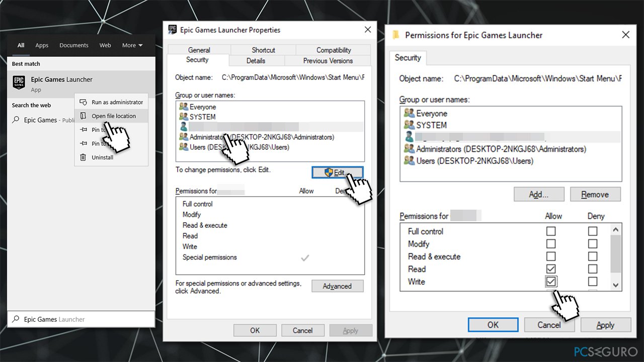Expand the More dropdown in search filters
The width and height of the screenshot is (644, 362).
[132, 45]
